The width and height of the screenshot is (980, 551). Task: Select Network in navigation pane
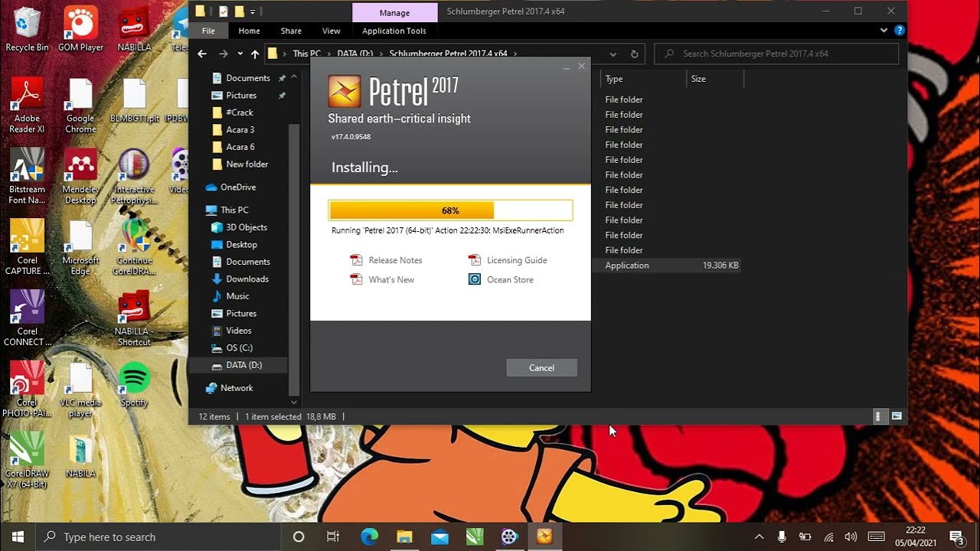tap(229, 388)
